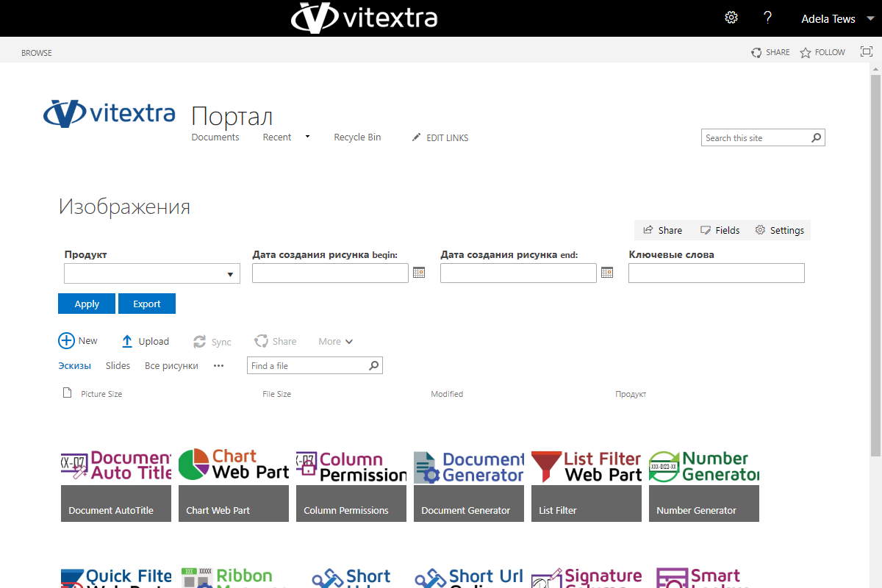Expand the Recent dropdown arrow
882x588 pixels.
tap(307, 137)
